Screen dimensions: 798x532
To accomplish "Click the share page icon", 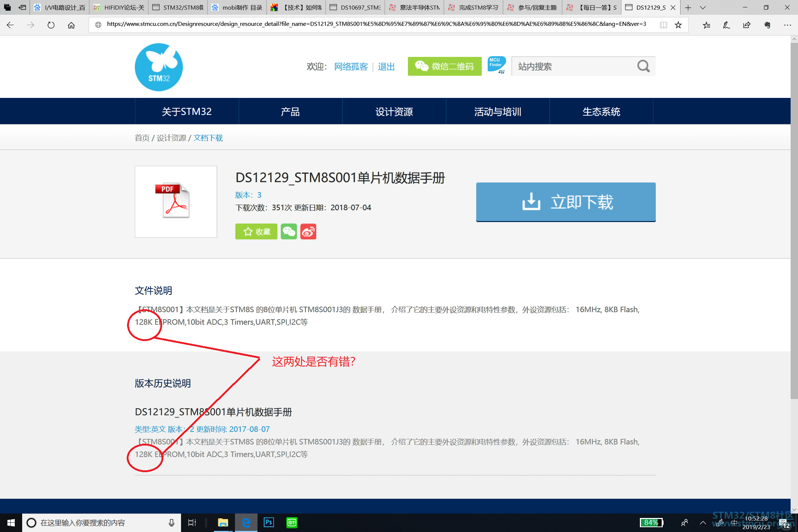I will tap(747, 25).
